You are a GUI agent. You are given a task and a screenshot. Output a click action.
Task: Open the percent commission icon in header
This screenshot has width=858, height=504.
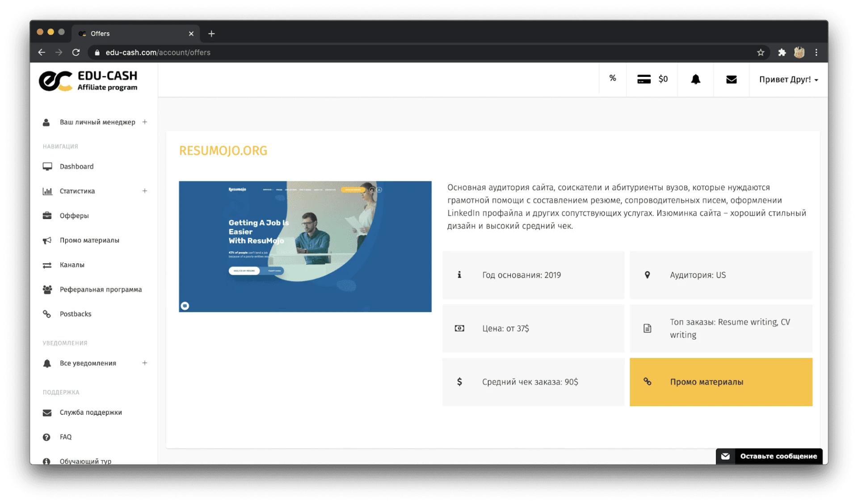[613, 79]
